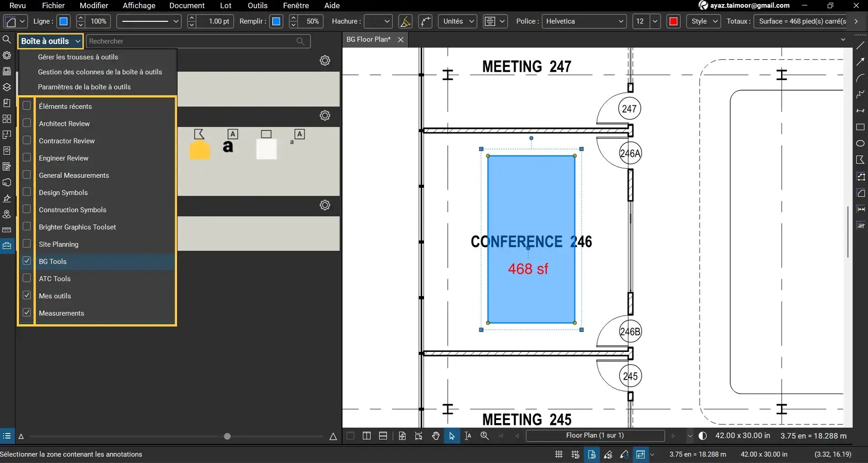The height and width of the screenshot is (463, 868).
Task: Open the Police font dropdown
Action: 584,21
